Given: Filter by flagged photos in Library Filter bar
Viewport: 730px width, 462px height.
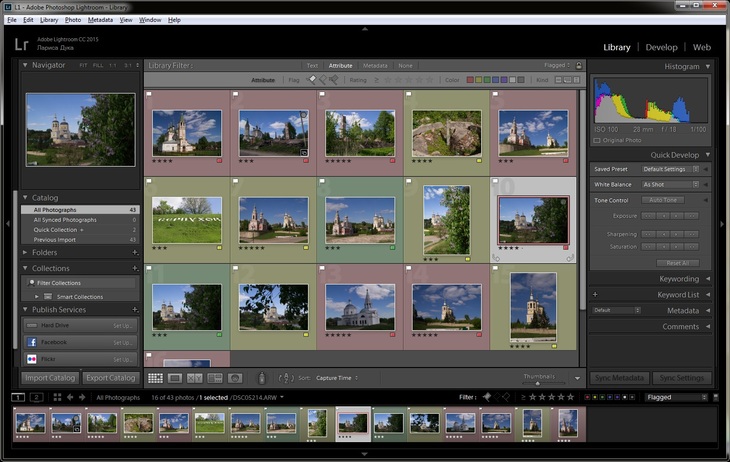Looking at the screenshot, I should click(x=312, y=80).
